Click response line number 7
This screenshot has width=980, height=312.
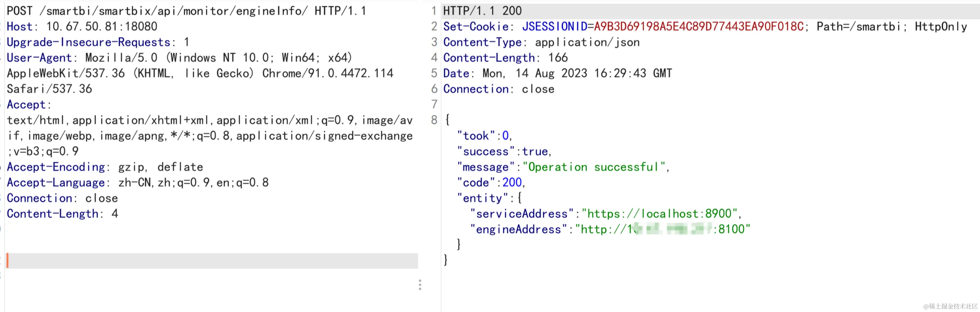pos(435,104)
